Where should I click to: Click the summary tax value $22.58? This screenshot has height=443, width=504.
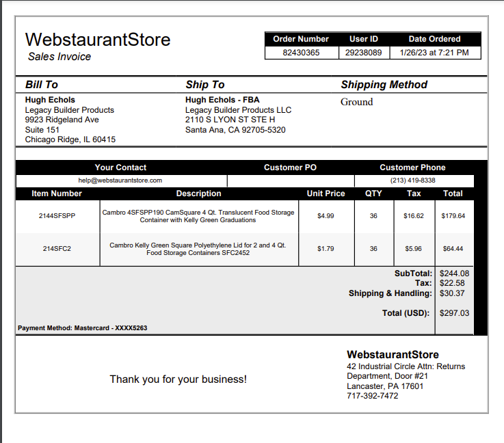click(x=452, y=283)
